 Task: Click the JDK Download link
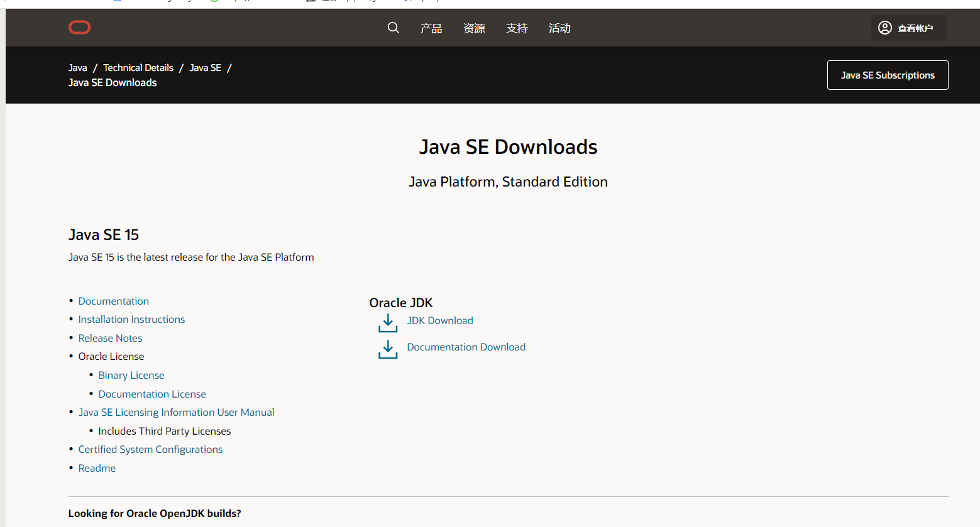tap(440, 321)
